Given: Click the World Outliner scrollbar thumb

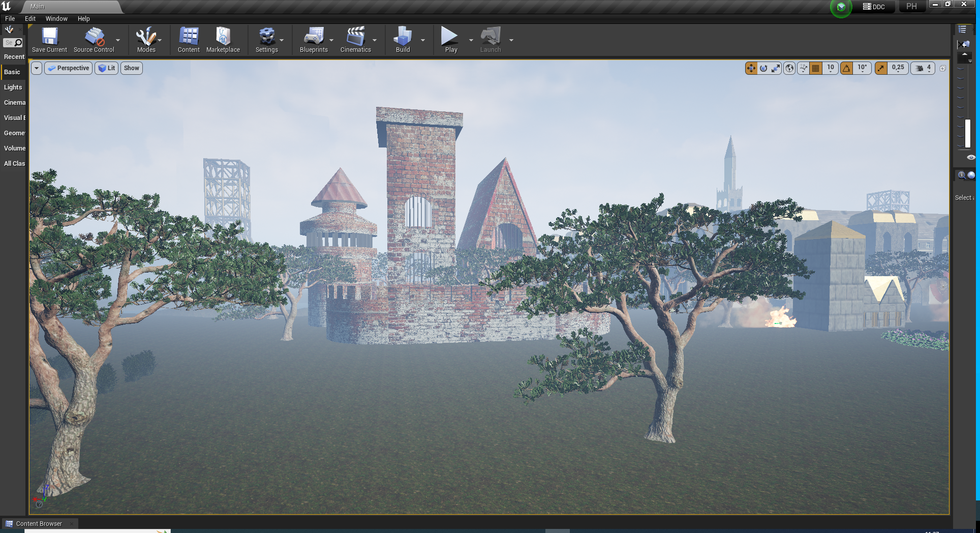Looking at the screenshot, I should click(x=968, y=133).
